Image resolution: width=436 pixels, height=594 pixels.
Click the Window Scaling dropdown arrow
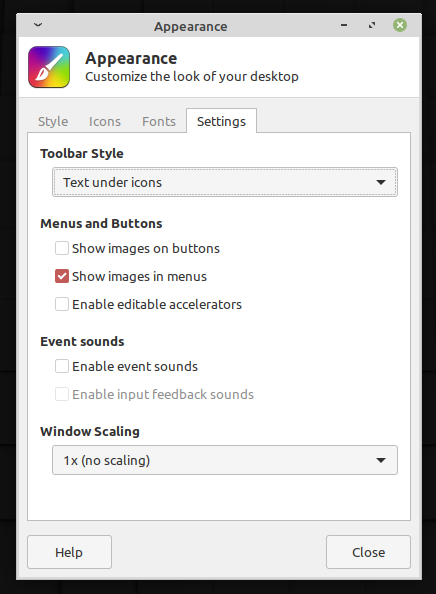pyautogui.click(x=381, y=460)
